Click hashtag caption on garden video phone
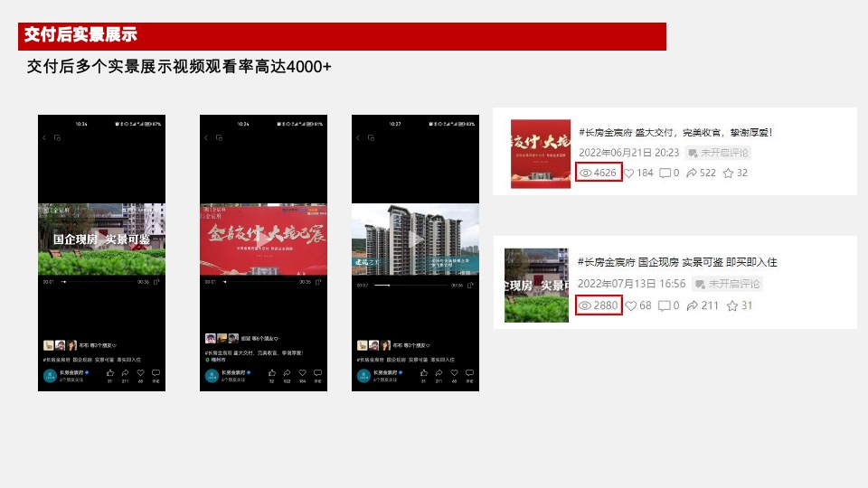This screenshot has width=868, height=488. click(92, 360)
